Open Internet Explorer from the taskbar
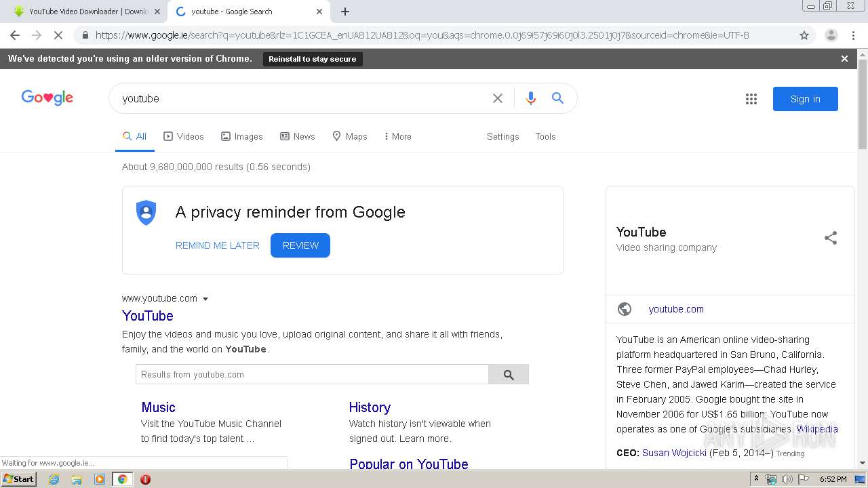868x488 pixels. (x=54, y=479)
